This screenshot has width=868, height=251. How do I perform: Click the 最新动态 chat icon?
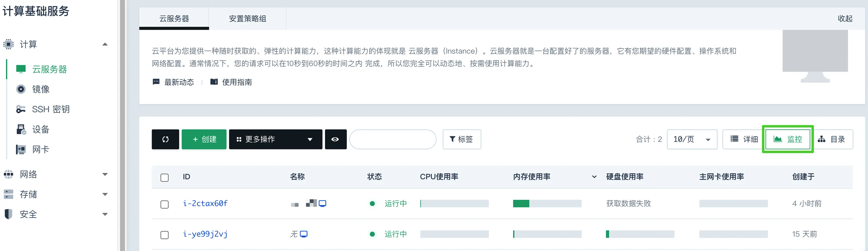156,82
